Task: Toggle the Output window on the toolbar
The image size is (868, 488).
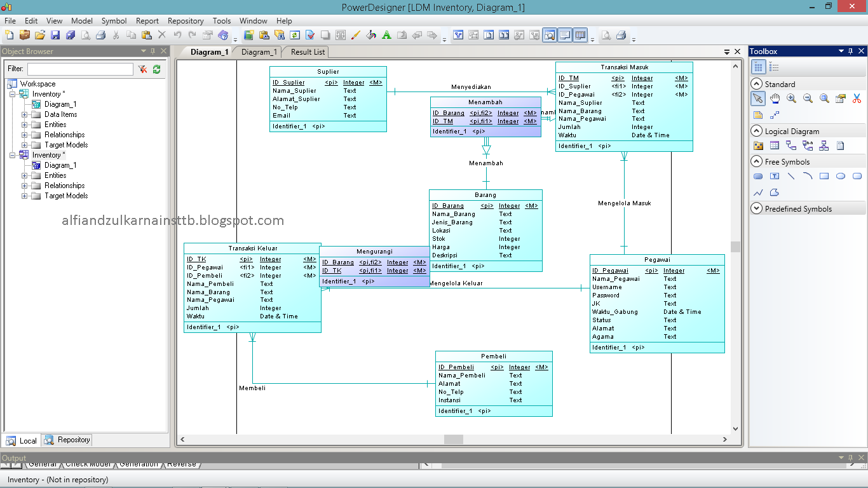Action: point(566,35)
